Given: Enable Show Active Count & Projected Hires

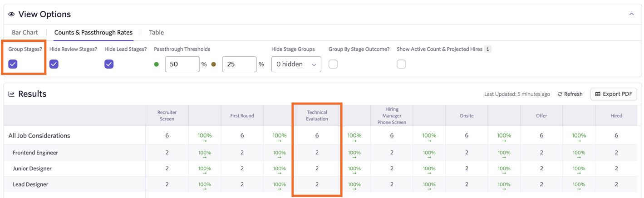Looking at the screenshot, I should click(x=401, y=64).
